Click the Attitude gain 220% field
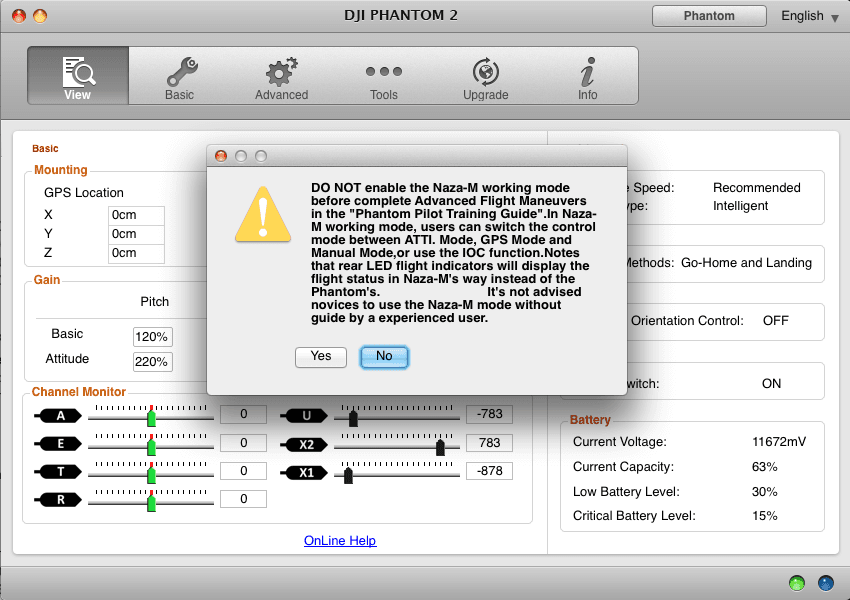This screenshot has width=850, height=600. (x=153, y=362)
